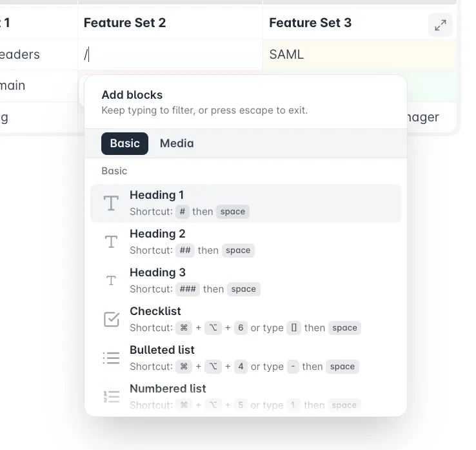Insert a Heading 2 block

[246, 242]
